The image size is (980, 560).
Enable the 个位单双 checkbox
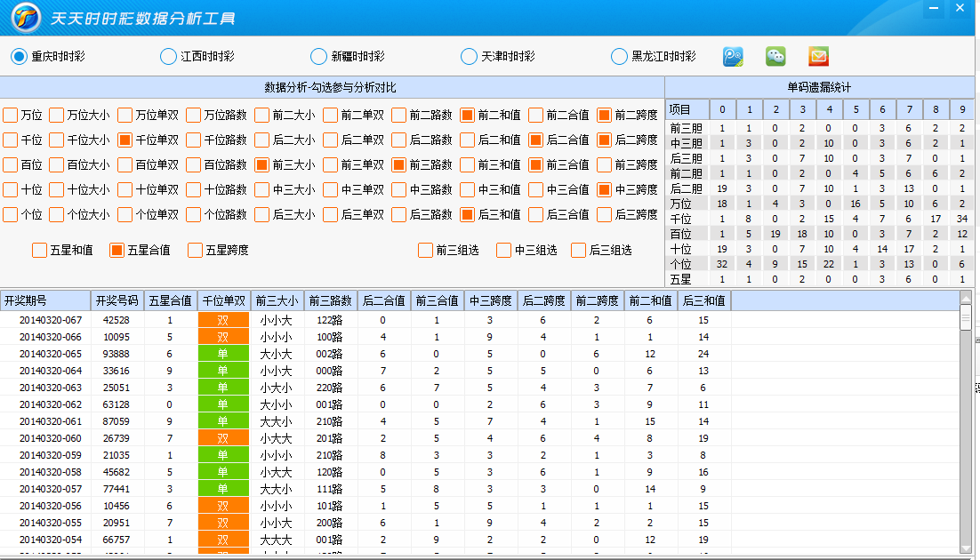(x=127, y=213)
